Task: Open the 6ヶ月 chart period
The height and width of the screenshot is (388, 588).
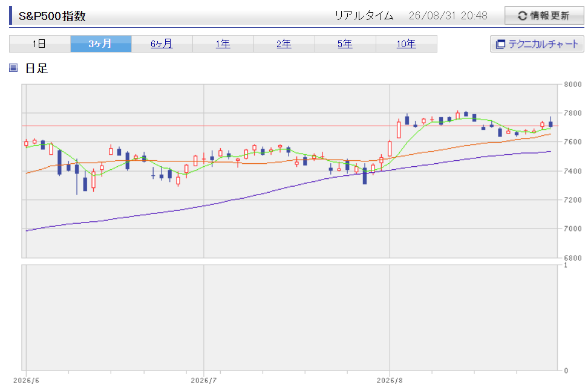Action: coord(162,44)
